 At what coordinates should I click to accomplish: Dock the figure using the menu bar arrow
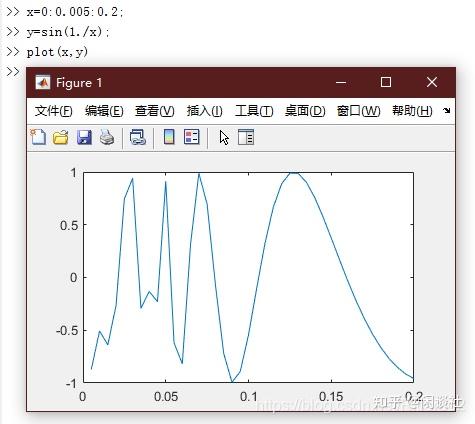click(x=447, y=110)
